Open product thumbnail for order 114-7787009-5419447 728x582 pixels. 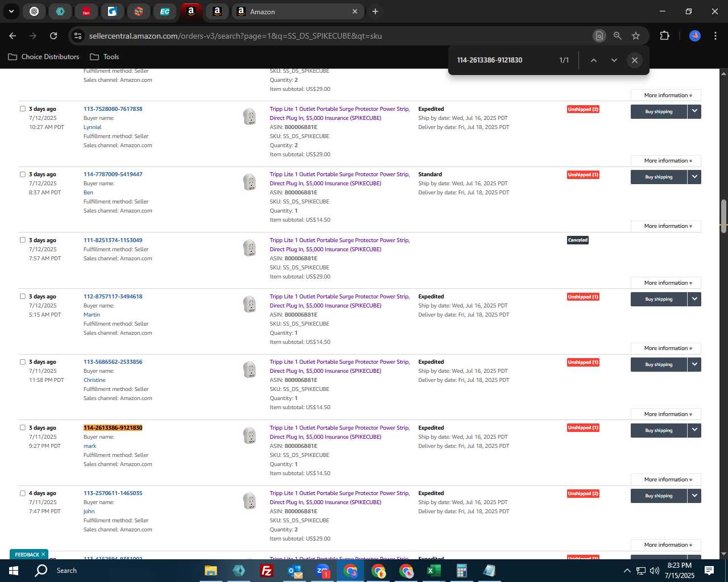click(249, 182)
